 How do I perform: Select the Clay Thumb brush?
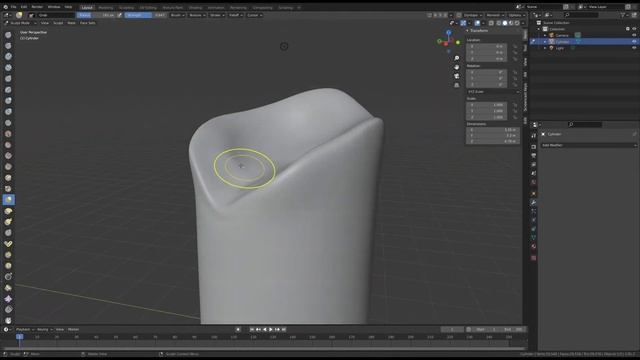(x=8, y=79)
